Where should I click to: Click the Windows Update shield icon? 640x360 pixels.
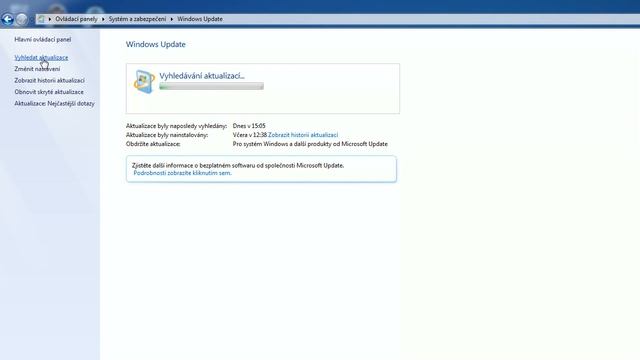click(144, 81)
